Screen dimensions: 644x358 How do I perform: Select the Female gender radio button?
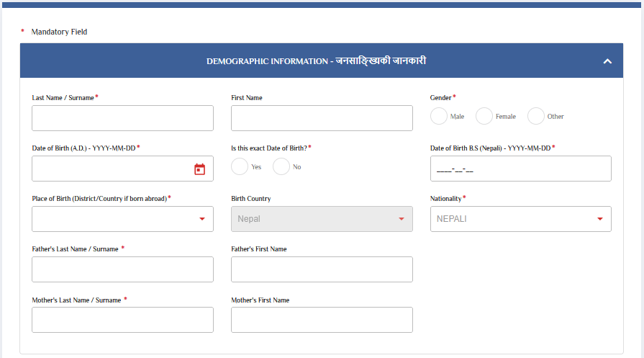click(484, 116)
